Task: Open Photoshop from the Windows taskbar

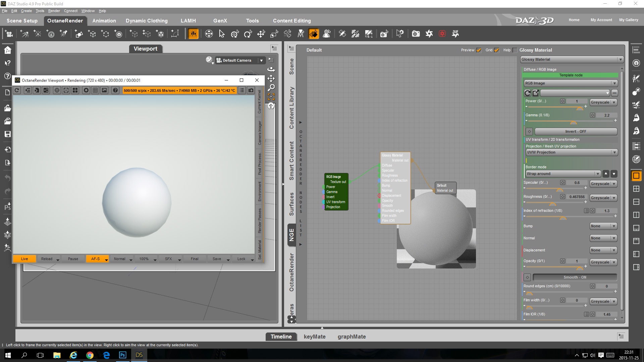Action: [122, 355]
